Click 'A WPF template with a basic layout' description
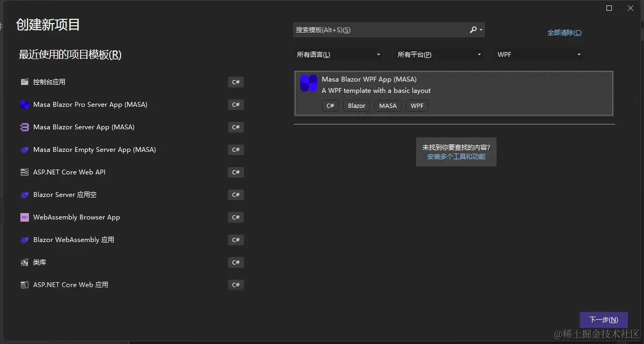644x344 pixels. (376, 91)
